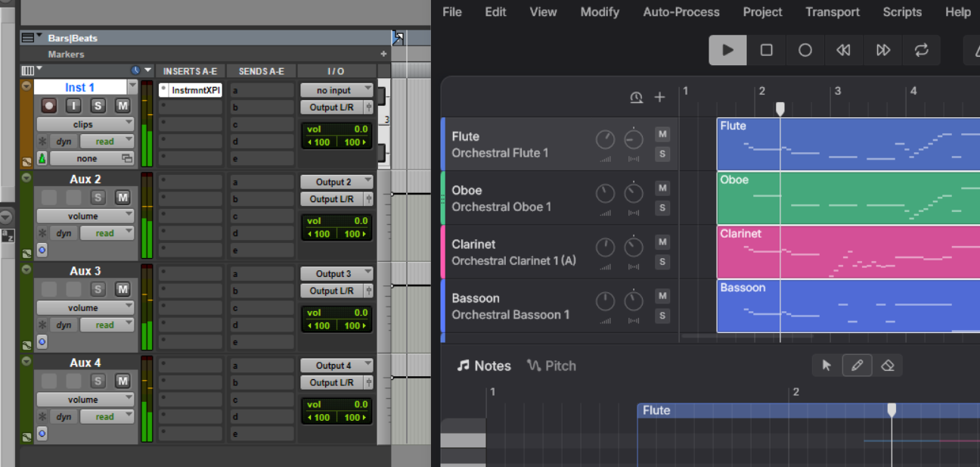Click the Fast Forward transport icon

[x=882, y=50]
